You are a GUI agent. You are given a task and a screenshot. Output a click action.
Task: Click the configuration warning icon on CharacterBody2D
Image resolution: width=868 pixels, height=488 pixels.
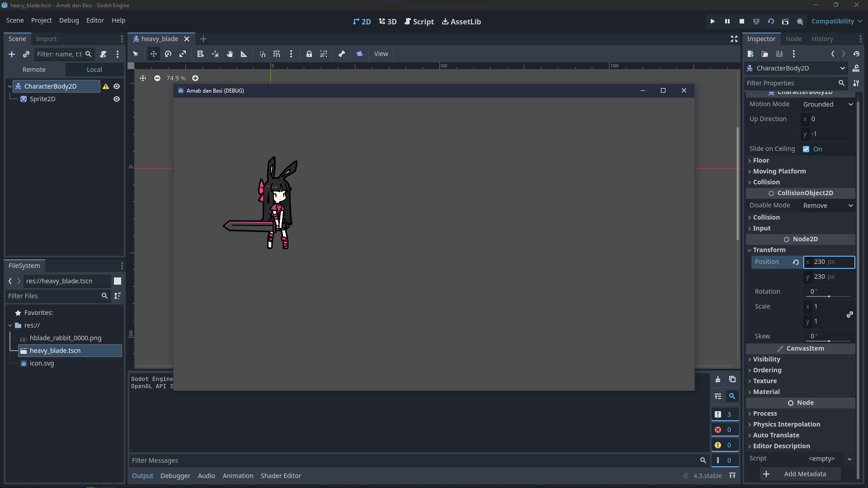tap(106, 86)
